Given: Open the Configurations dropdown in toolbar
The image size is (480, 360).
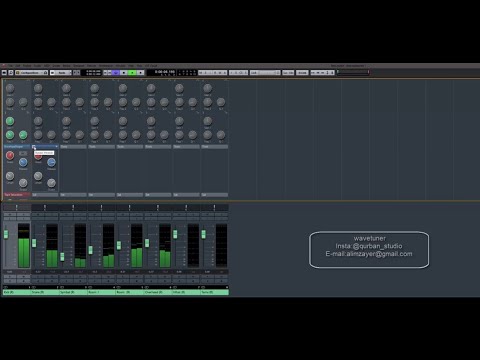Looking at the screenshot, I should coord(32,72).
